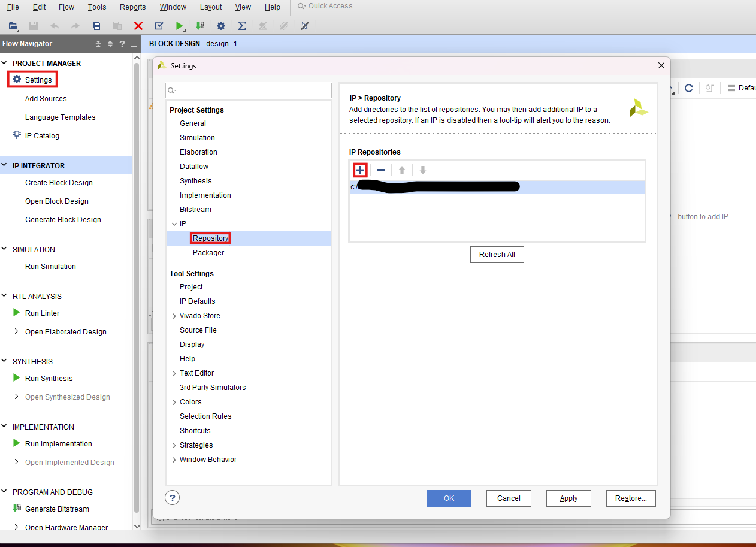Click the question mark in Flow Navigator header
The image size is (756, 547).
pyautogui.click(x=122, y=44)
